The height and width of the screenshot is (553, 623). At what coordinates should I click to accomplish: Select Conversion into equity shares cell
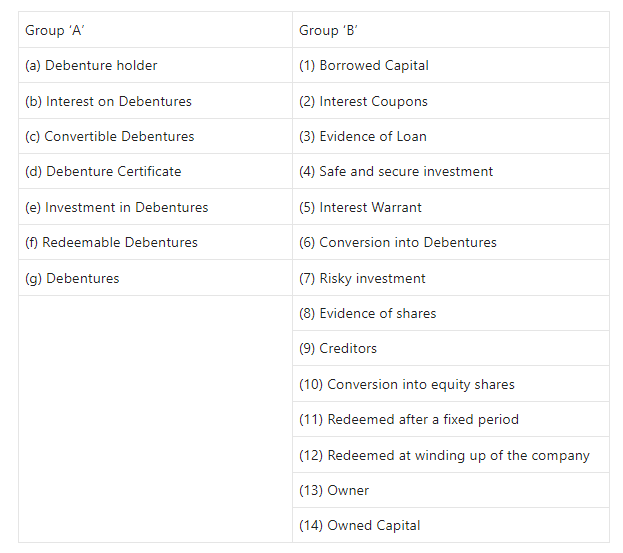451,384
